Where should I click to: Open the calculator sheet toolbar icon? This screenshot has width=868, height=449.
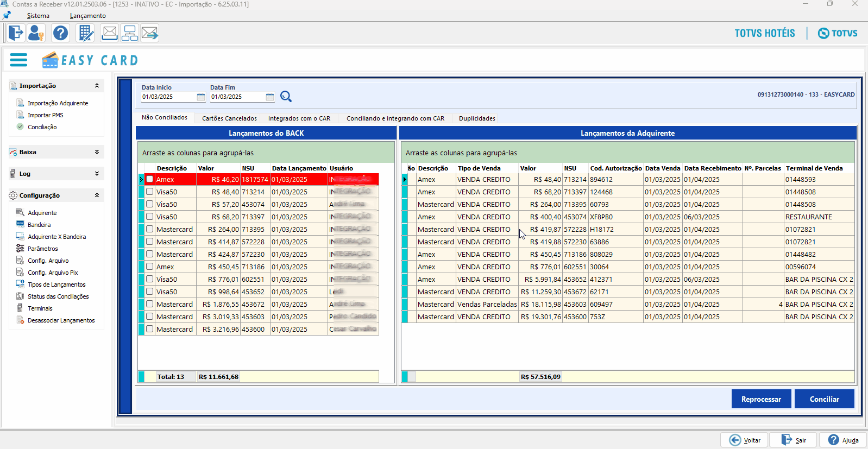86,33
